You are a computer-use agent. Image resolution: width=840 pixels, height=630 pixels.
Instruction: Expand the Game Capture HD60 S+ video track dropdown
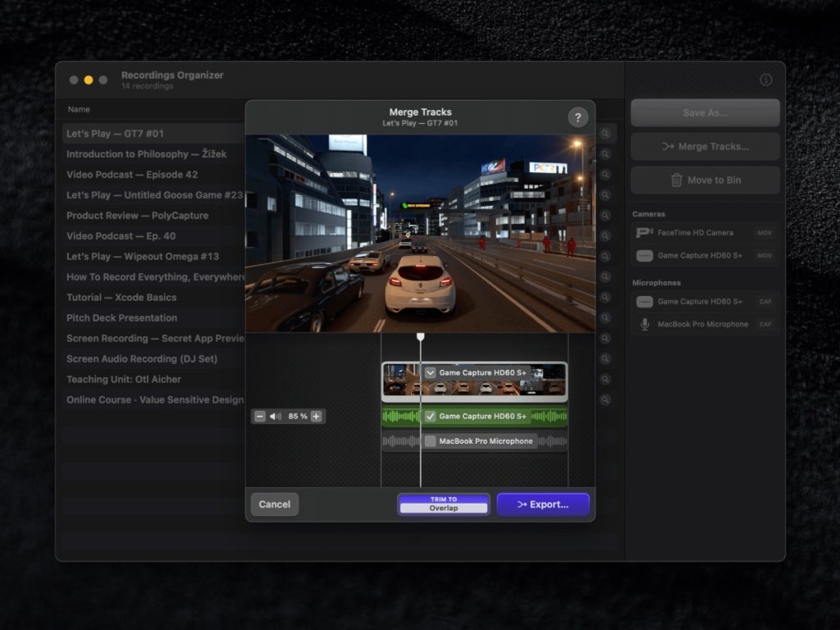[431, 372]
